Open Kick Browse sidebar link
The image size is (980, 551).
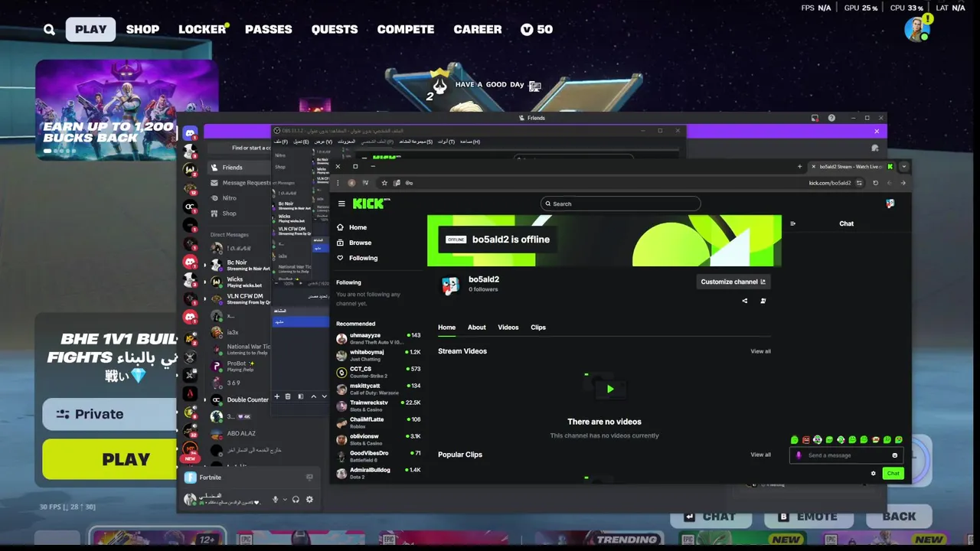pyautogui.click(x=360, y=243)
